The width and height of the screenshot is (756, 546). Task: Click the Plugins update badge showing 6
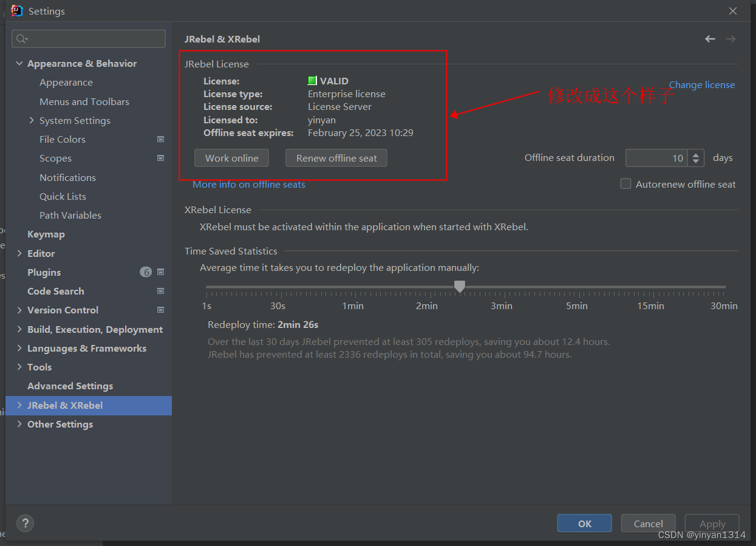(x=146, y=272)
